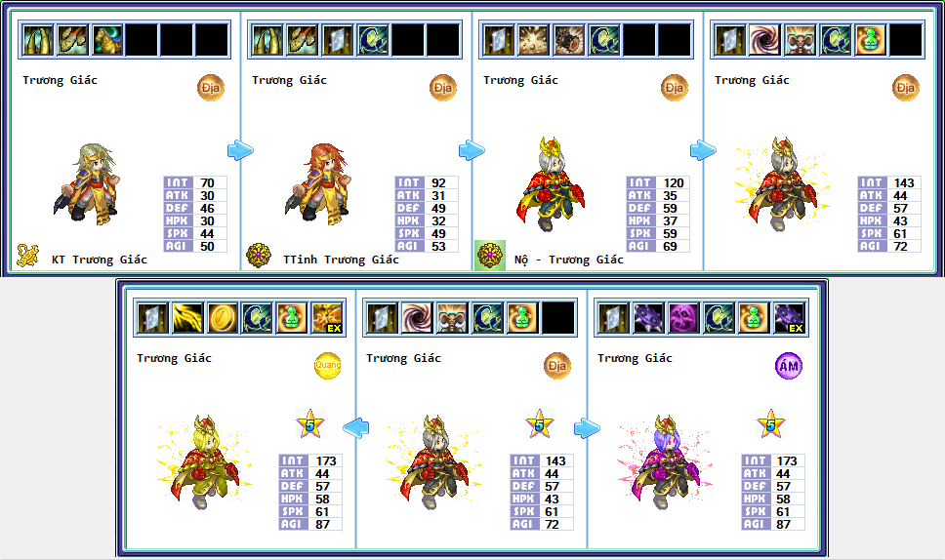Click the EX spiked orb skill in ÁM panel
Screen dimensions: 945x560
click(789, 318)
